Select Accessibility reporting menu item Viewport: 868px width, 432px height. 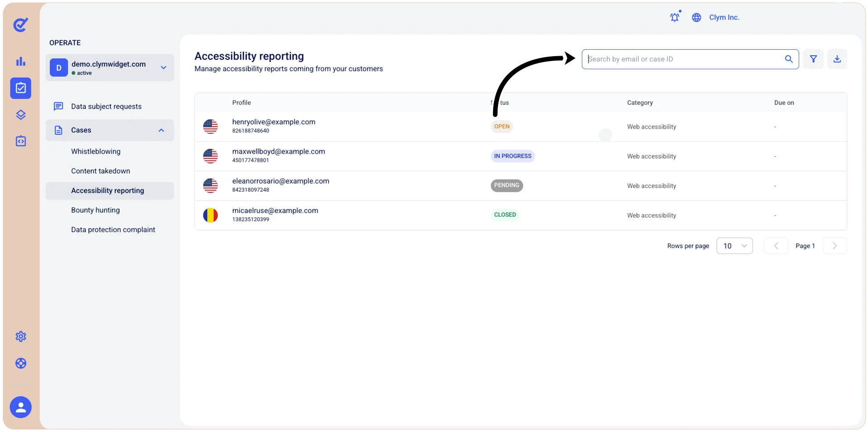coord(110,191)
